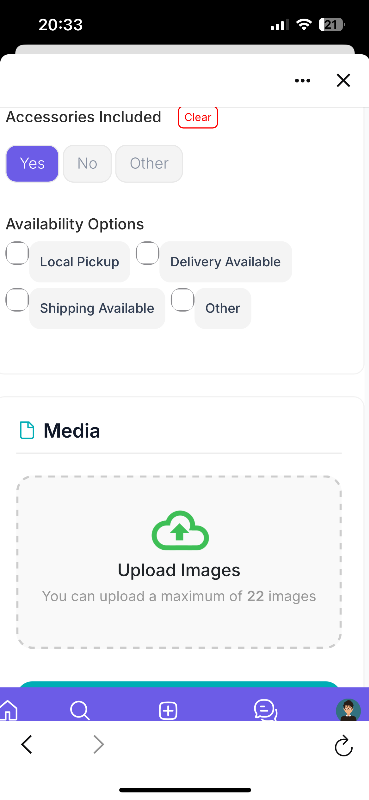Open the chat messages icon
369x800 pixels.
click(265, 710)
